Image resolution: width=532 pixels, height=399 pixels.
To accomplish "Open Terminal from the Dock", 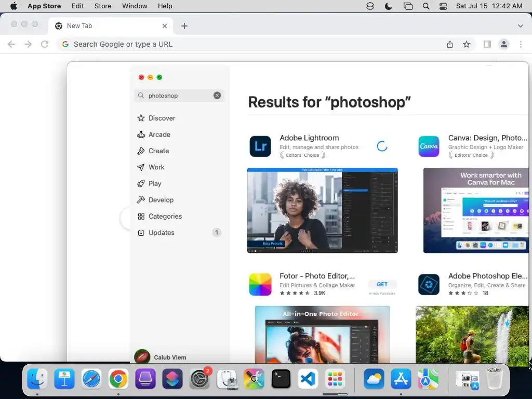I will 281,379.
